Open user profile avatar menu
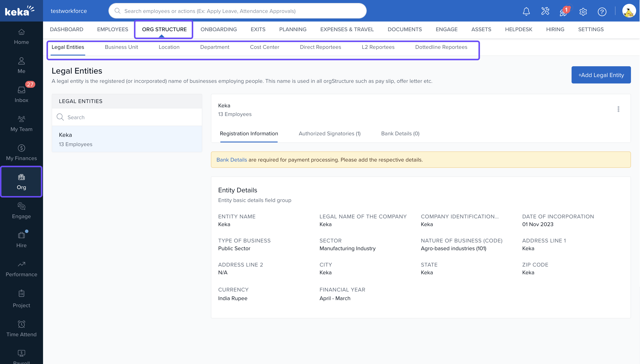This screenshot has width=640, height=364. pos(629,11)
